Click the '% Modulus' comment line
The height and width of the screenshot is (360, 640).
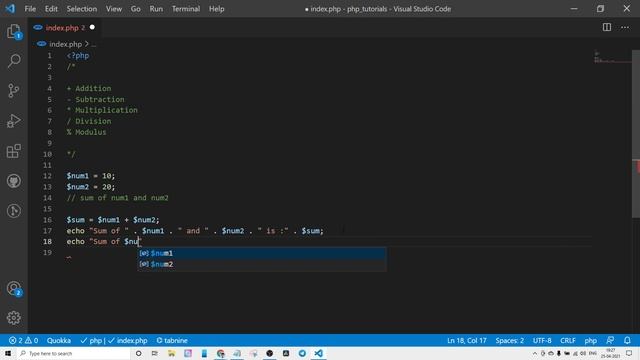coord(87,132)
